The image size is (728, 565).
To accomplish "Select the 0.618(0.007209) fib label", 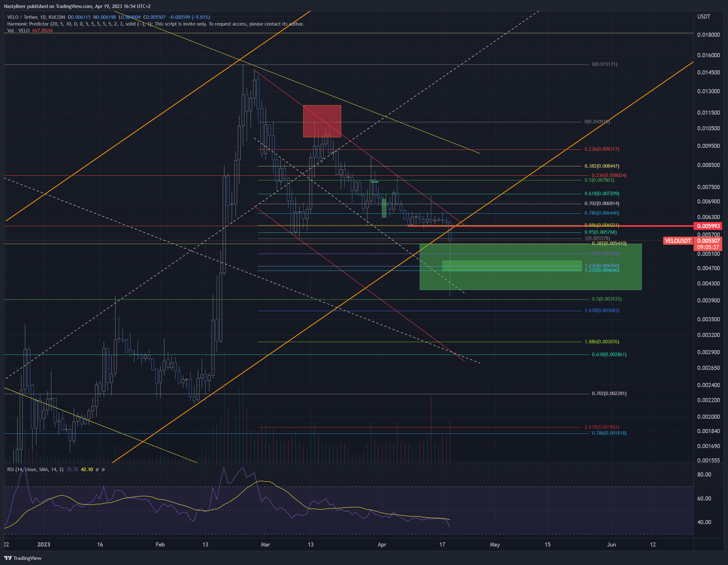I will pos(602,194).
